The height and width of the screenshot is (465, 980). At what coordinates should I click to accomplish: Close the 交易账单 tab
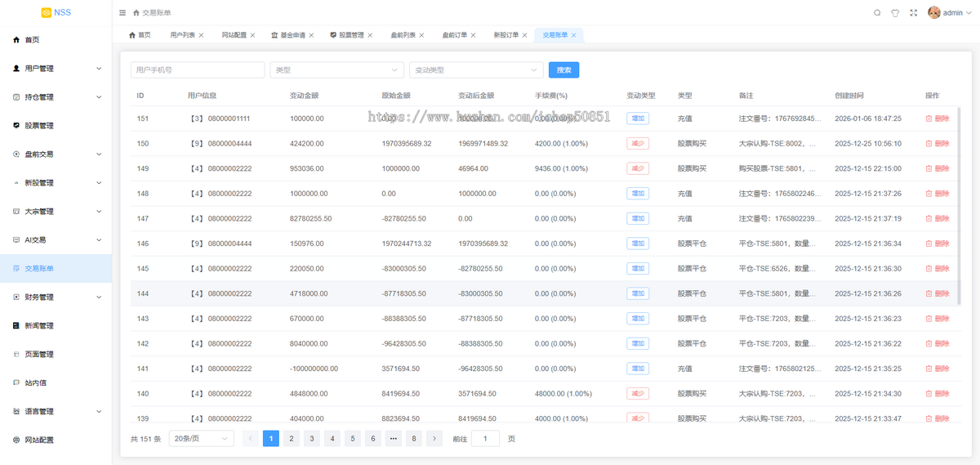tap(573, 35)
